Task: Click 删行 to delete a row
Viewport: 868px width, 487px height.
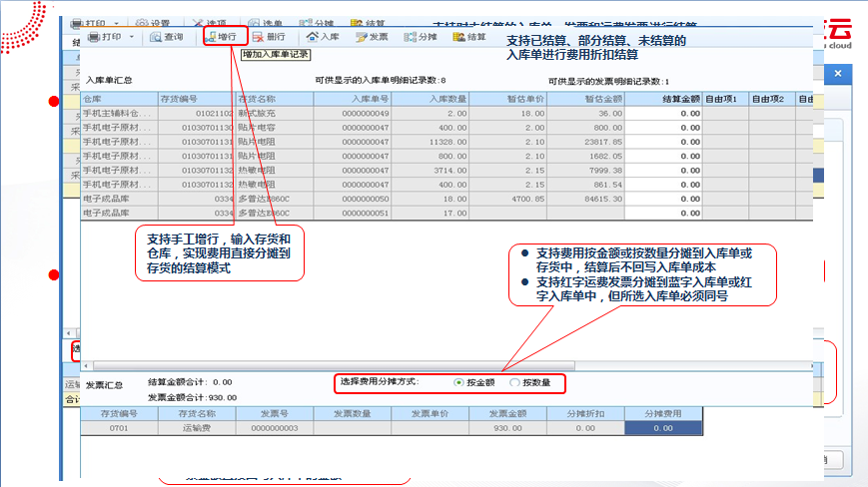Action: tap(268, 37)
